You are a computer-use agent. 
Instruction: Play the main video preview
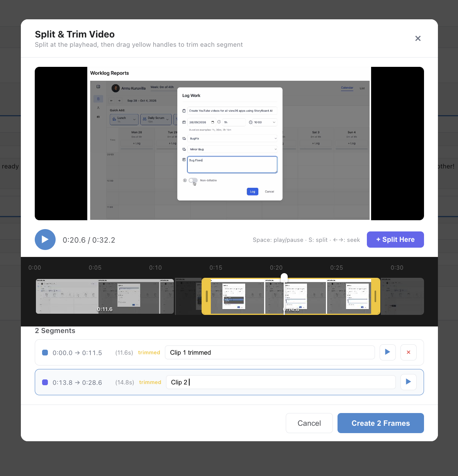tap(45, 240)
